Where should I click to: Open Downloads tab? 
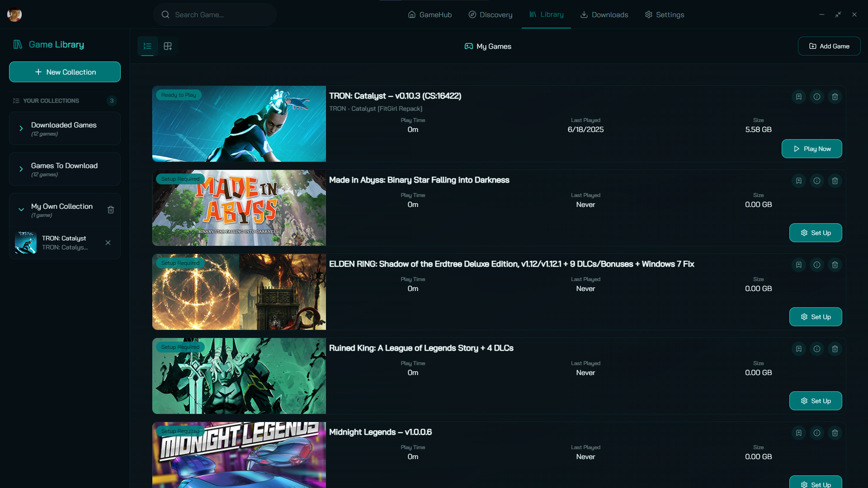604,14
